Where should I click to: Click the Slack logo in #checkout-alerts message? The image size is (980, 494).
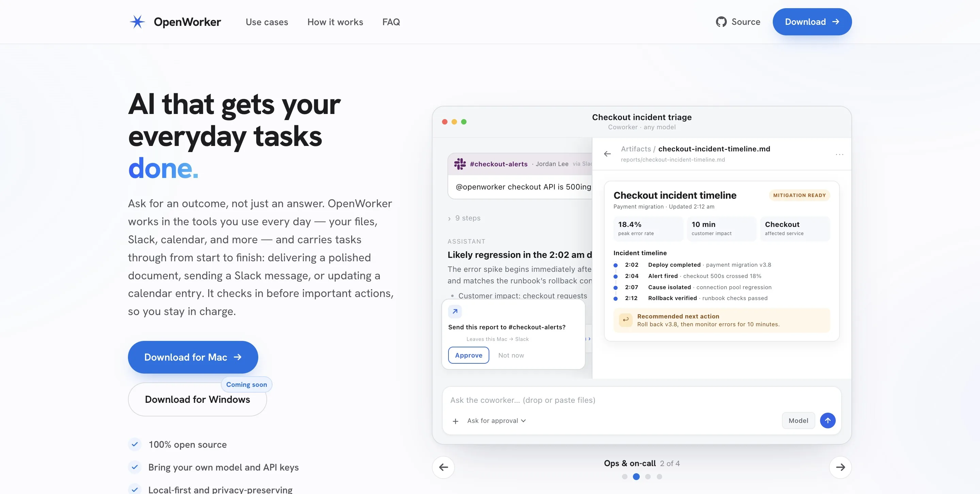point(460,164)
